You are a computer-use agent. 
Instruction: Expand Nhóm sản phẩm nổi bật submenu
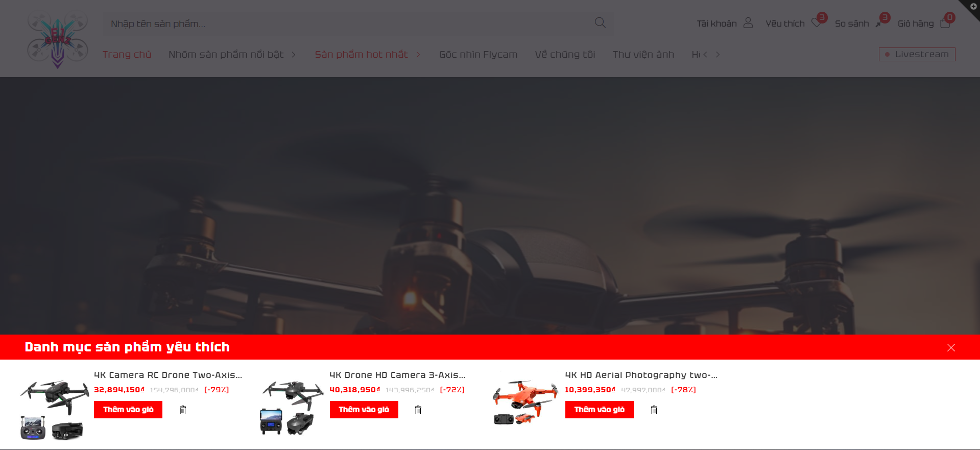pos(294,55)
